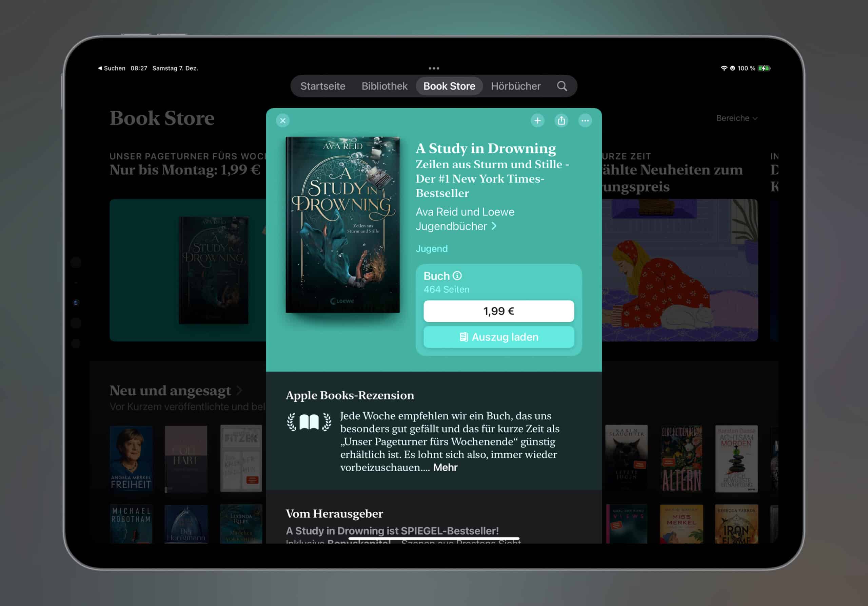The image size is (868, 606).
Task: Tap the illustrated woman with cat banner
Action: tap(680, 270)
